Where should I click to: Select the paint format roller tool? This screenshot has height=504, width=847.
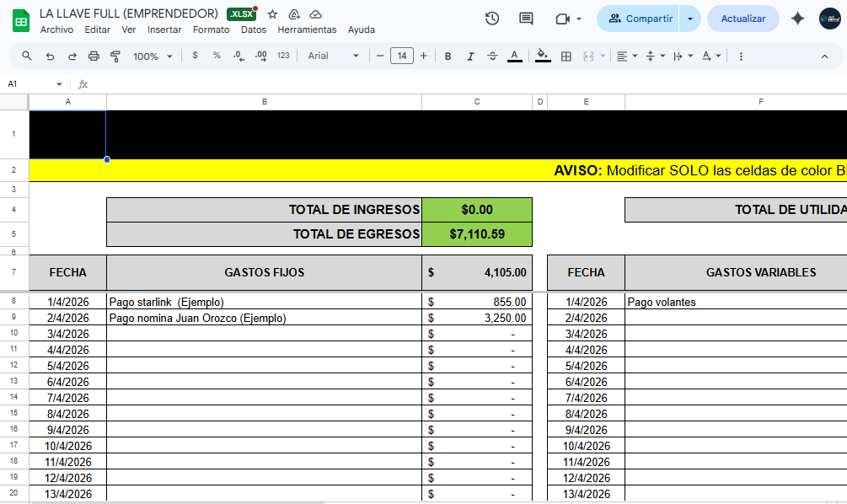tap(115, 56)
